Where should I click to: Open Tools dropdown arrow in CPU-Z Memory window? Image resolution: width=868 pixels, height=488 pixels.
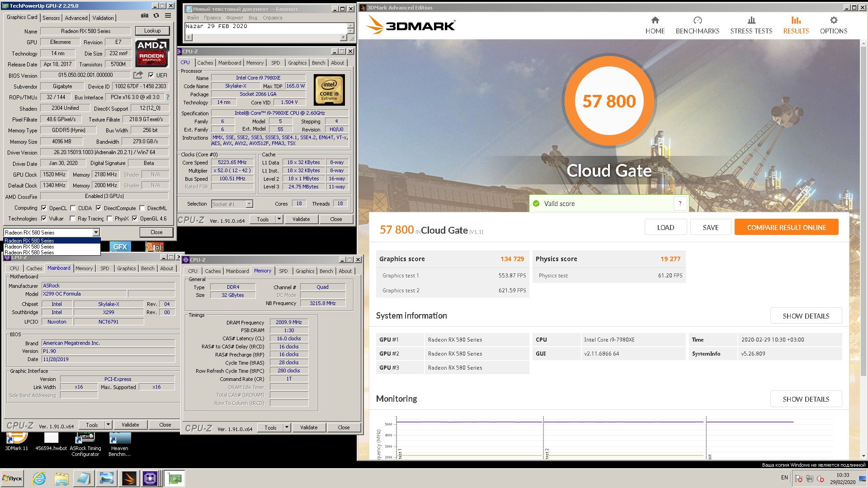287,428
